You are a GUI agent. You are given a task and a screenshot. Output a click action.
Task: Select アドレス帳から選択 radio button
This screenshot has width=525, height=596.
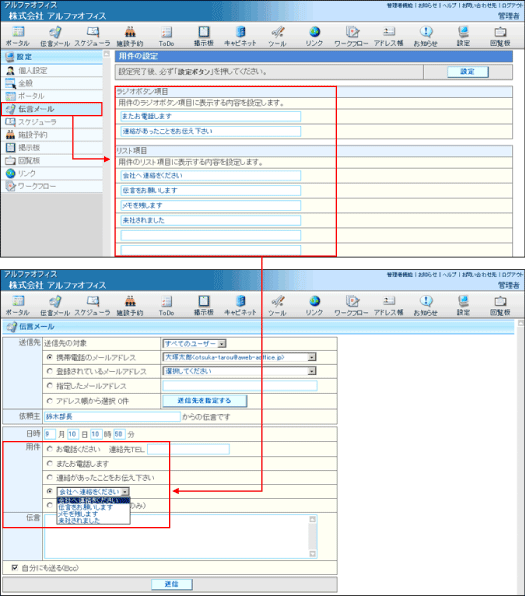click(49, 401)
